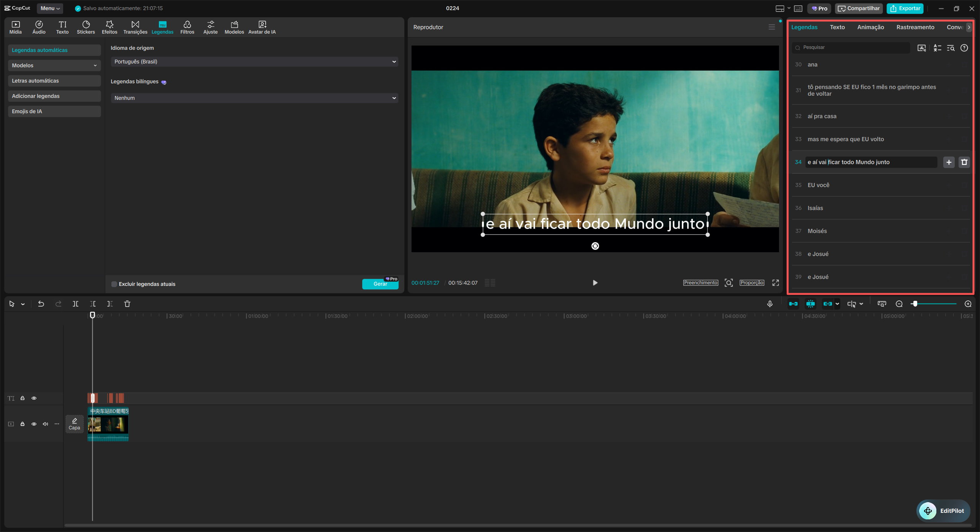Open the Idioma de origem dropdown

point(254,62)
